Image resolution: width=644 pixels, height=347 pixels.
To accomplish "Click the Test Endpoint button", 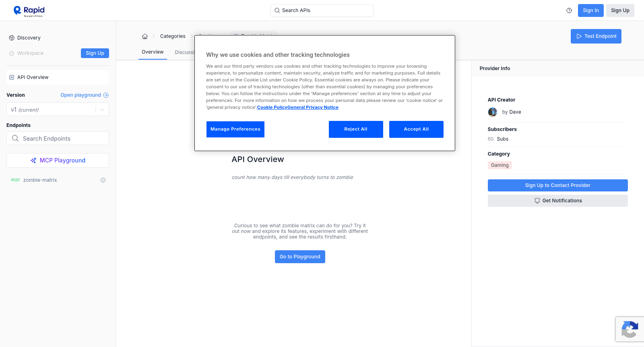I will (x=596, y=36).
